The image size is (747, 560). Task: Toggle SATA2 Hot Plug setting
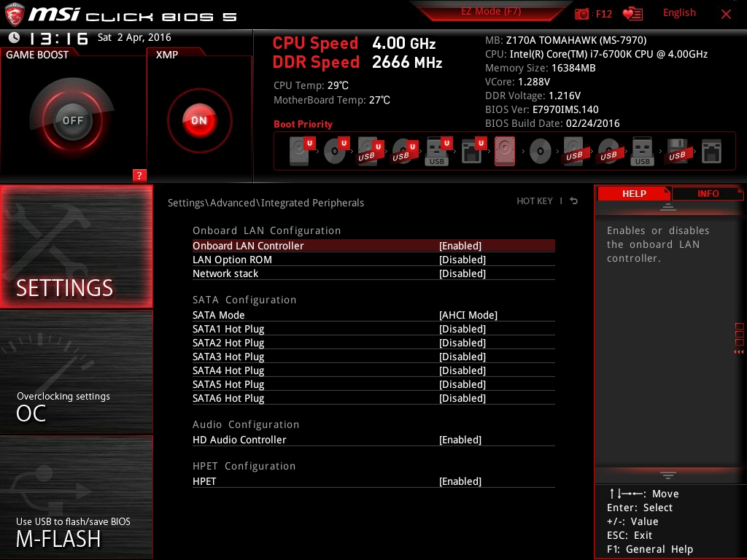click(373, 343)
